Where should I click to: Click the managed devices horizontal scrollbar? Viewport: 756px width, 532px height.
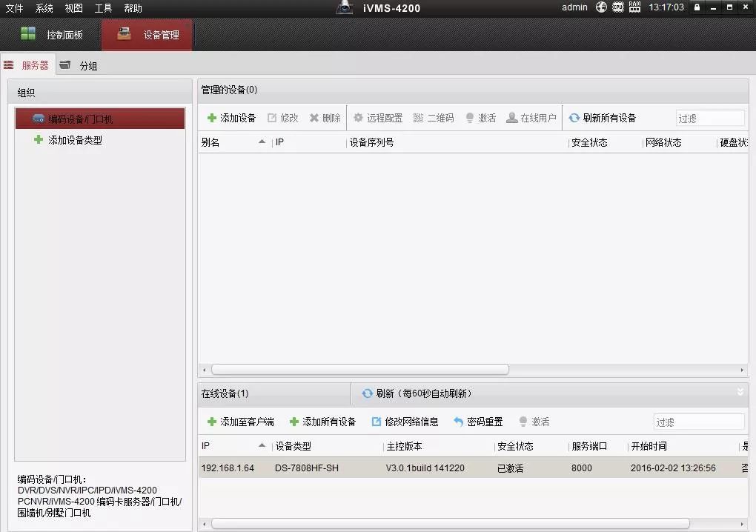click(359, 370)
